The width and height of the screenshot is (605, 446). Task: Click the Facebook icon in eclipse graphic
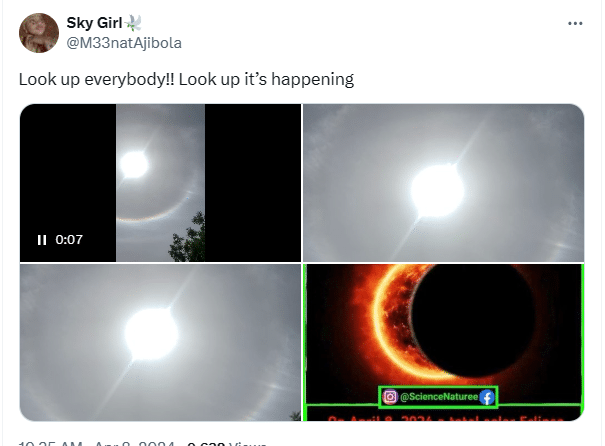[x=487, y=397]
